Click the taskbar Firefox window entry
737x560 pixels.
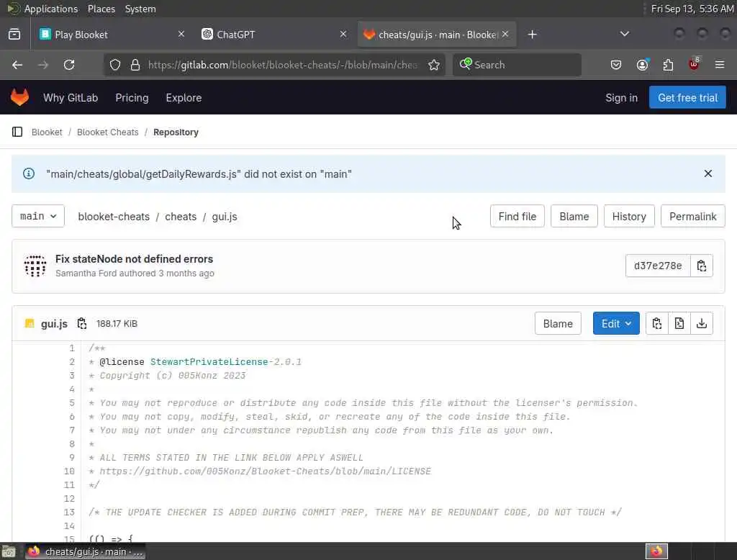tap(86, 551)
